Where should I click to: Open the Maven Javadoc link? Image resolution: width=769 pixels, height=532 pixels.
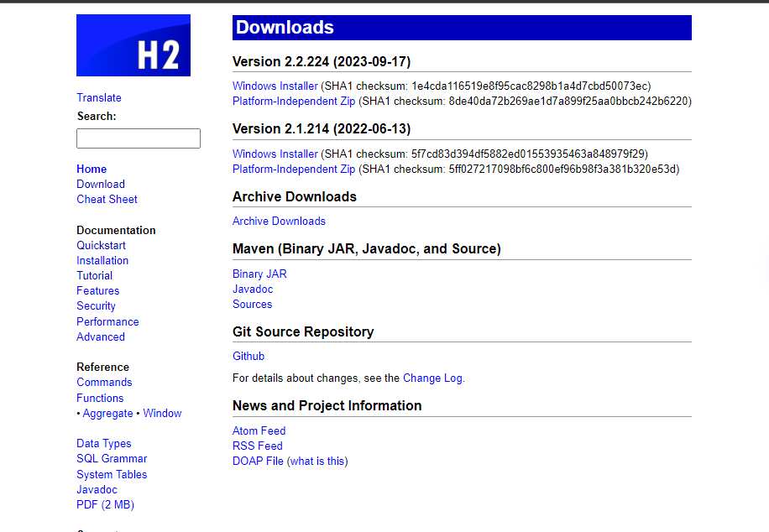pos(253,289)
